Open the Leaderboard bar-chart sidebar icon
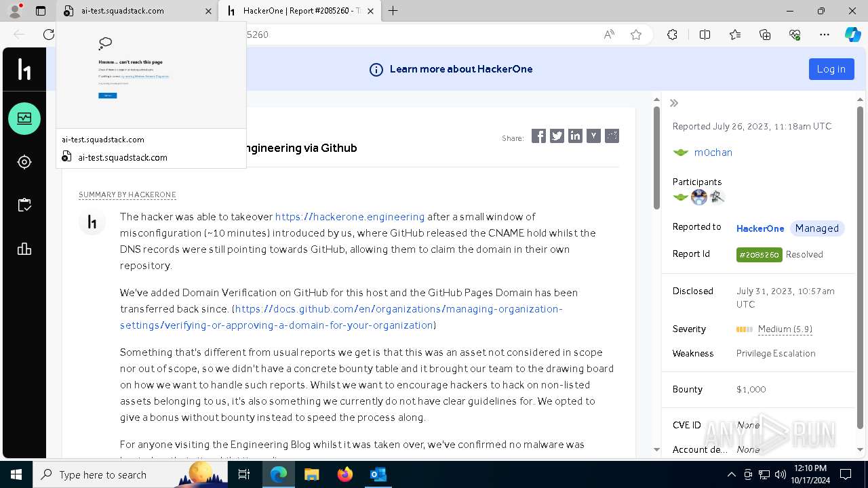The image size is (868, 488). point(24,249)
